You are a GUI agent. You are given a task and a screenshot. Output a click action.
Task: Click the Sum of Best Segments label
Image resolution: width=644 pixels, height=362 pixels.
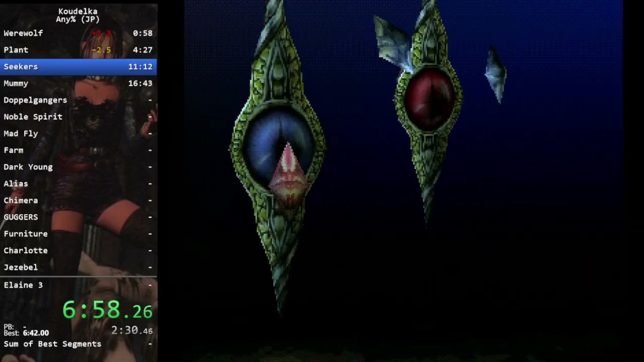(x=52, y=344)
